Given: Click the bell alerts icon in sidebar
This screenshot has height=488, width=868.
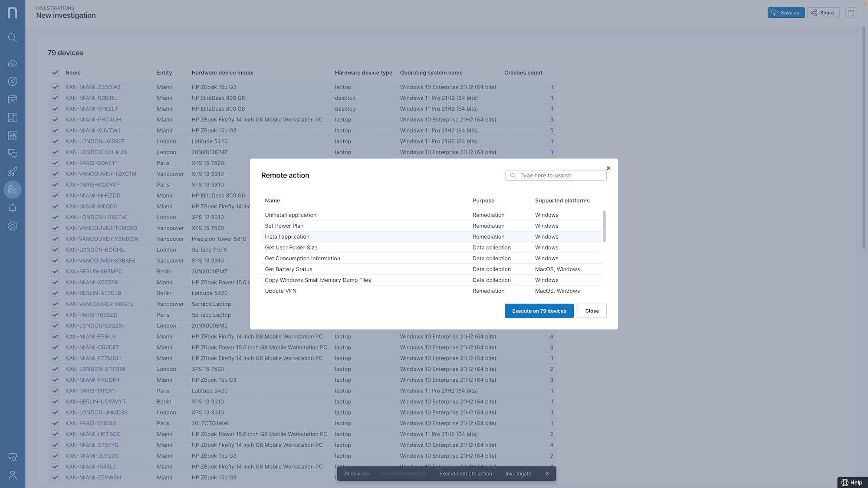Looking at the screenshot, I should [13, 208].
